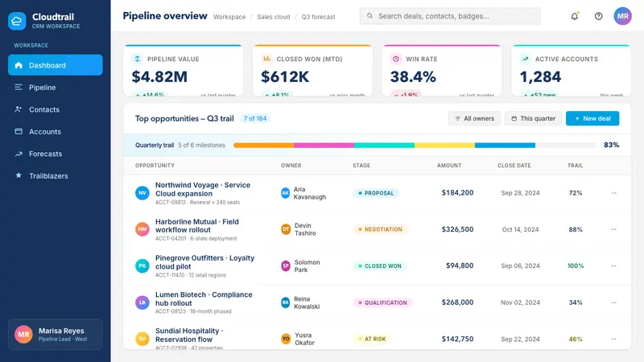Click the QUALIFICATION stage badge
Screen dimensions: 644x362
(x=382, y=302)
